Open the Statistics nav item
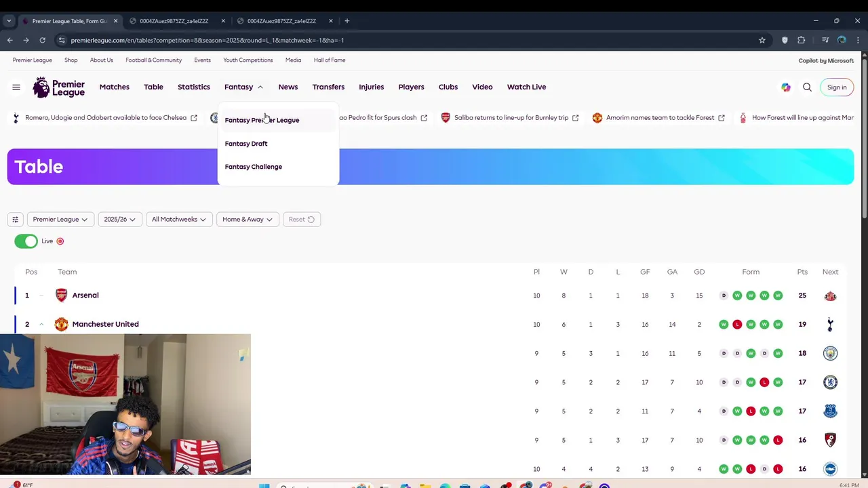Image resolution: width=868 pixels, height=488 pixels. coord(194,87)
